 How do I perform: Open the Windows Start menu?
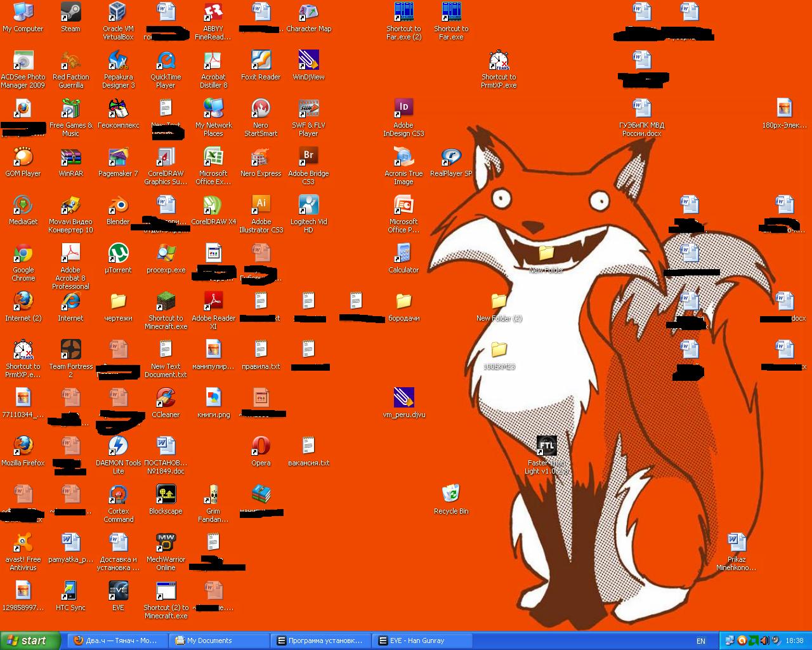pyautogui.click(x=30, y=640)
